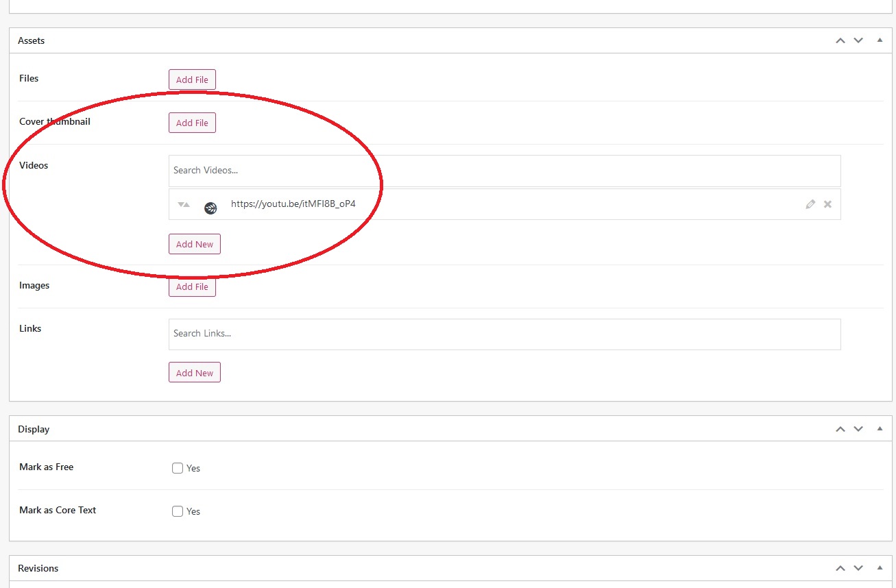The width and height of the screenshot is (896, 588).
Task: Remove the YouTube video using the X icon
Action: (827, 204)
